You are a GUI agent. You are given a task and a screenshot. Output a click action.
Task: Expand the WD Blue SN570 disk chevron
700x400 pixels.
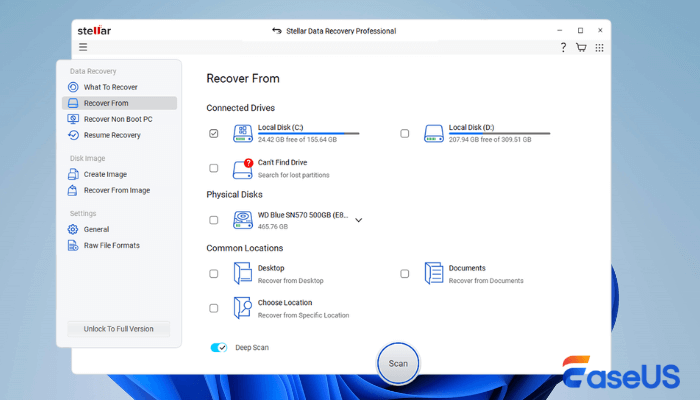pyautogui.click(x=358, y=220)
